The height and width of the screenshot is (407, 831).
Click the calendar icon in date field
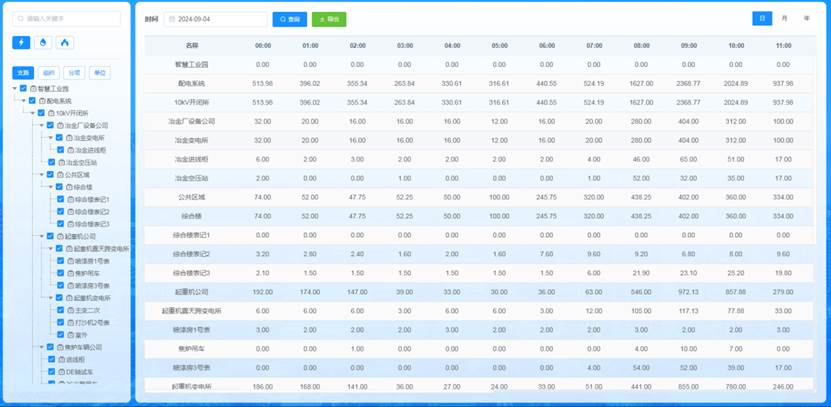coord(171,19)
